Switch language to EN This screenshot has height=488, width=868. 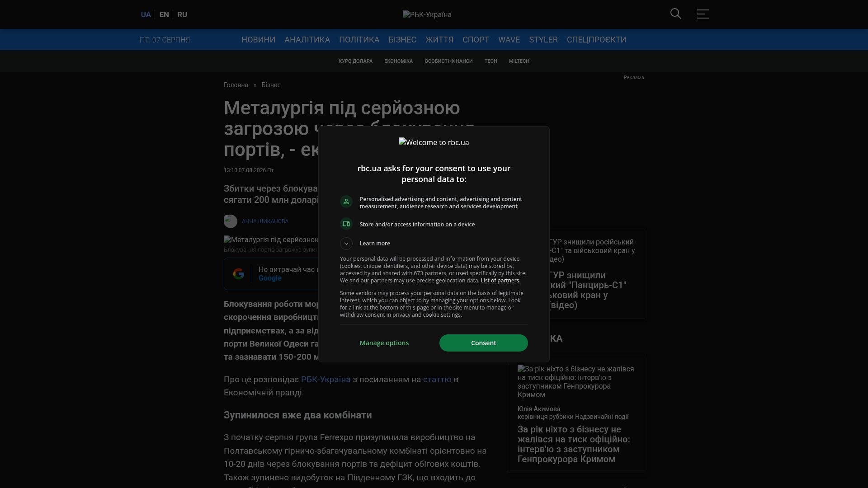coord(164,14)
